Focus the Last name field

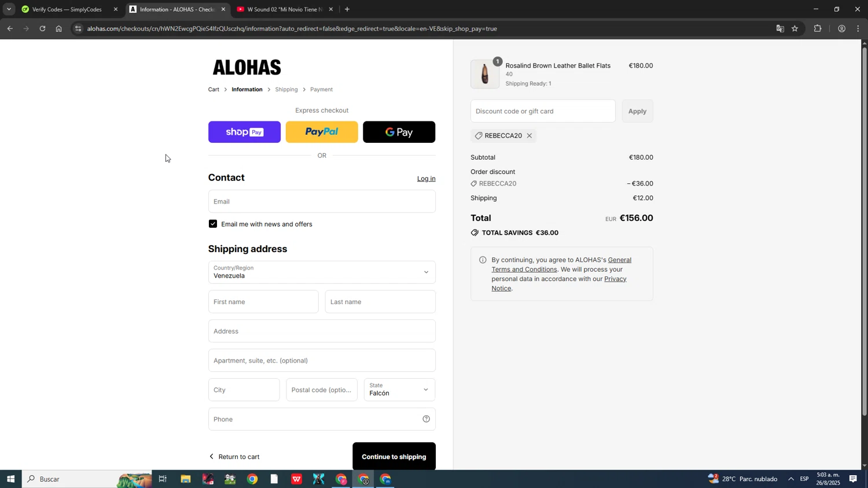(380, 302)
